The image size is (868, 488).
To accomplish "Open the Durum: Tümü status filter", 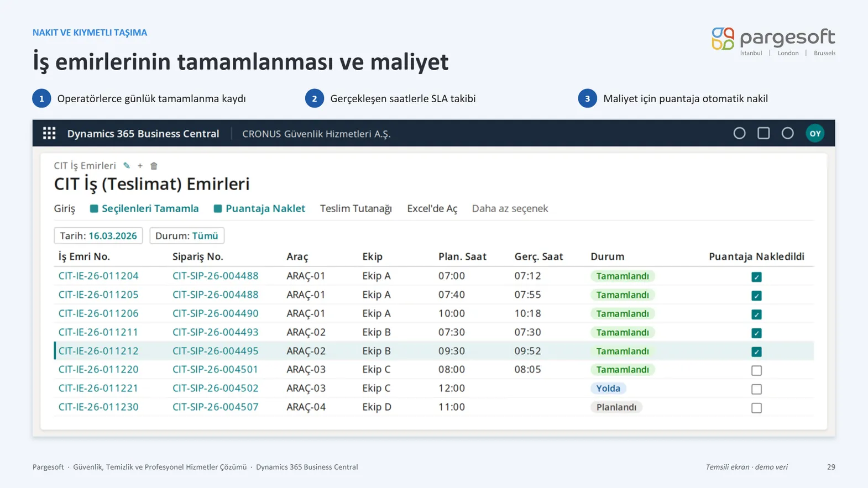I will (x=187, y=236).
